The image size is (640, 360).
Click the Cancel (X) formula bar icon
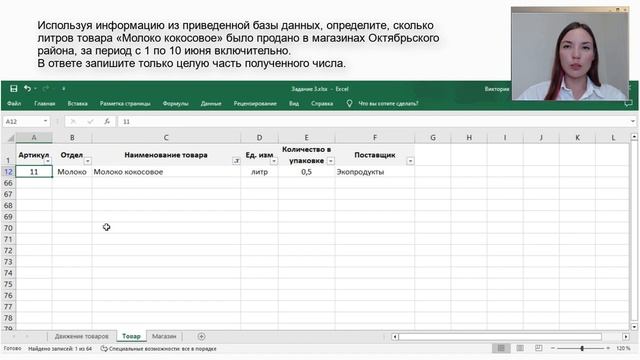[x=73, y=122]
